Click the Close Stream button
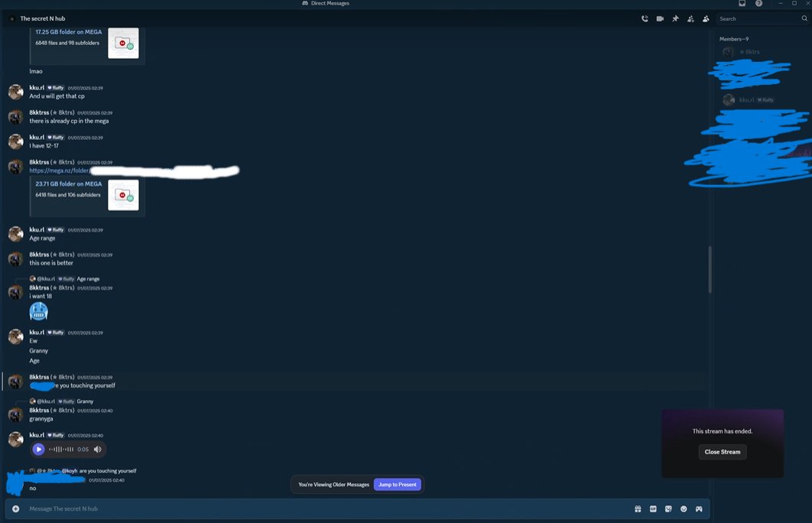 click(x=723, y=452)
